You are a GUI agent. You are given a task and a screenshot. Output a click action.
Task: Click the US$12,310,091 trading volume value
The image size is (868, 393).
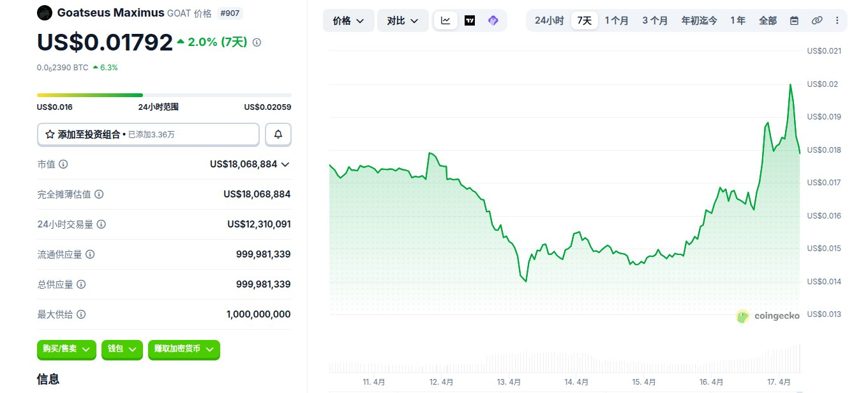pos(259,224)
